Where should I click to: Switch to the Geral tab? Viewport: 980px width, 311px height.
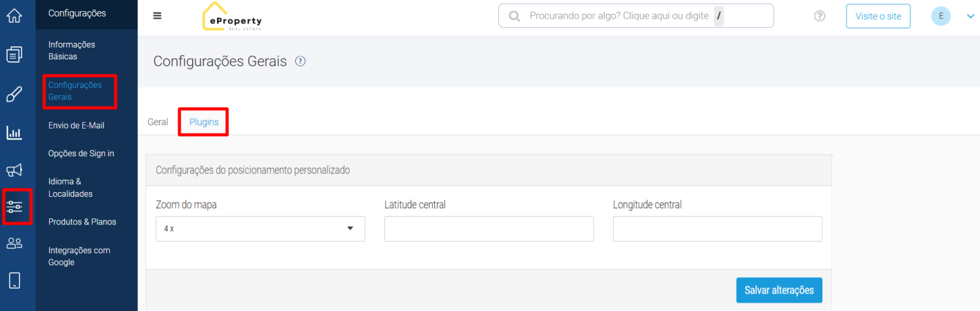[158, 122]
